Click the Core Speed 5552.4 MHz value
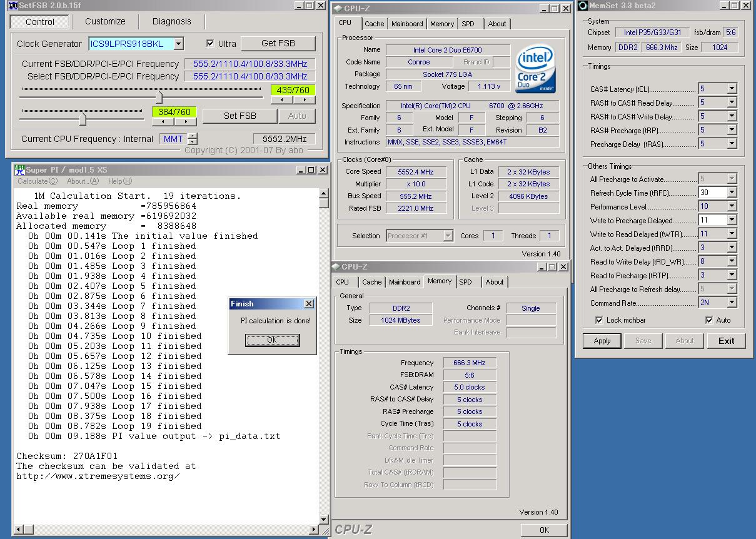Image resolution: width=756 pixels, height=539 pixels. pyautogui.click(x=416, y=172)
